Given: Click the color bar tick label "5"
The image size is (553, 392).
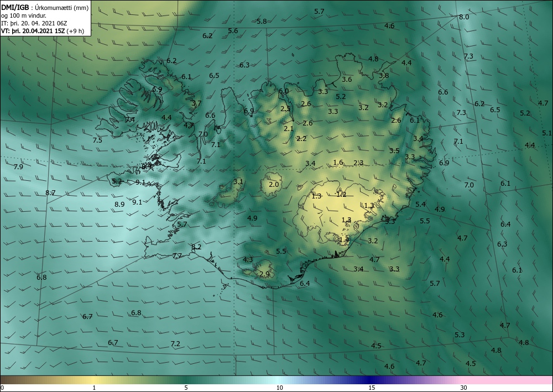Looking at the screenshot, I should [186, 388].
